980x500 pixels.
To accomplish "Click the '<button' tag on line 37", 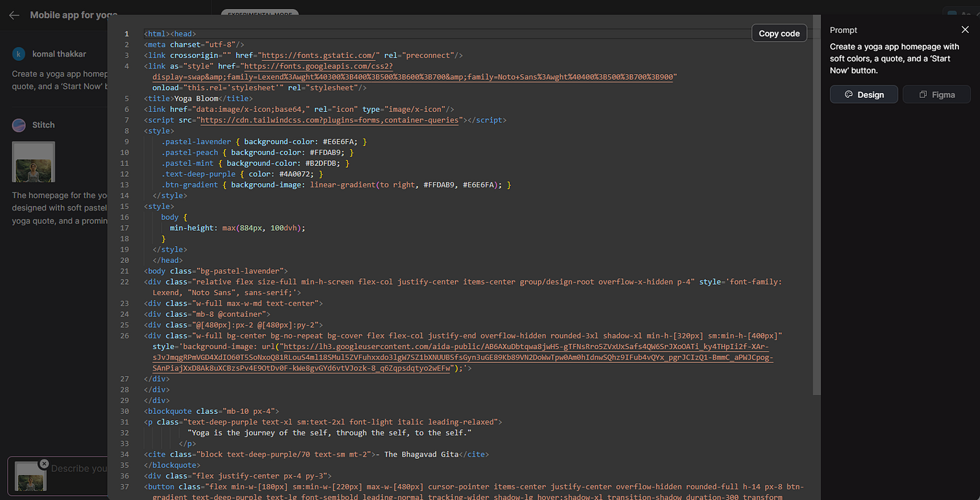I will 160,487.
